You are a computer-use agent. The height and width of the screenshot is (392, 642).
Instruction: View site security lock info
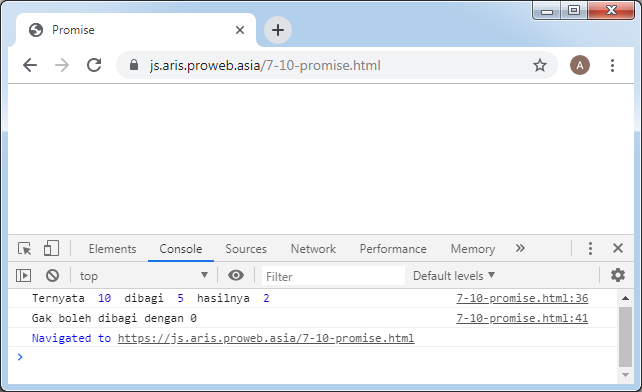[x=134, y=65]
